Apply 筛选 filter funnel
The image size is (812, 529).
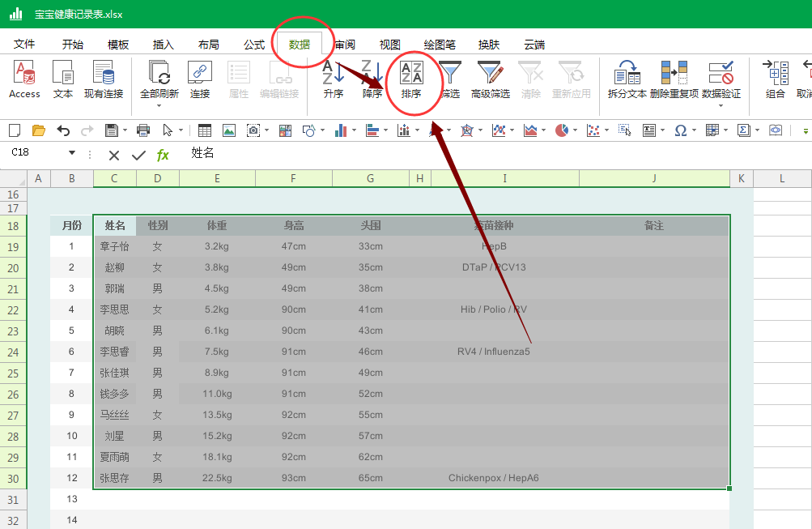click(450, 79)
